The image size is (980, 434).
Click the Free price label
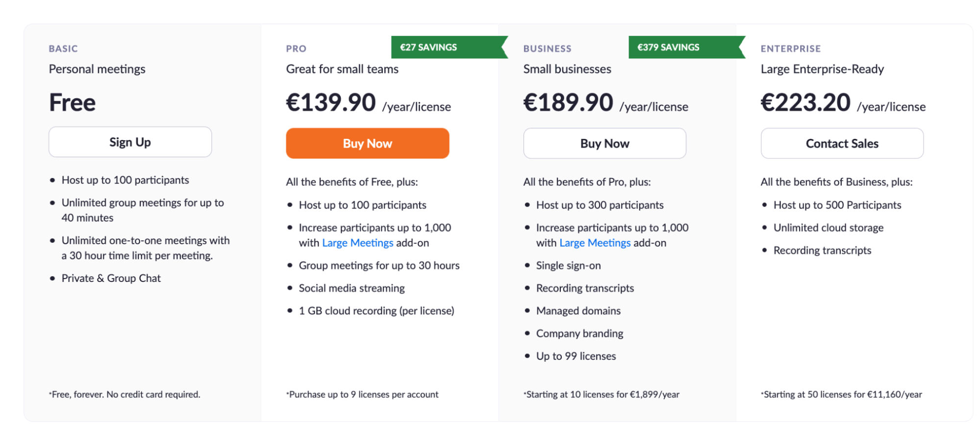72,102
